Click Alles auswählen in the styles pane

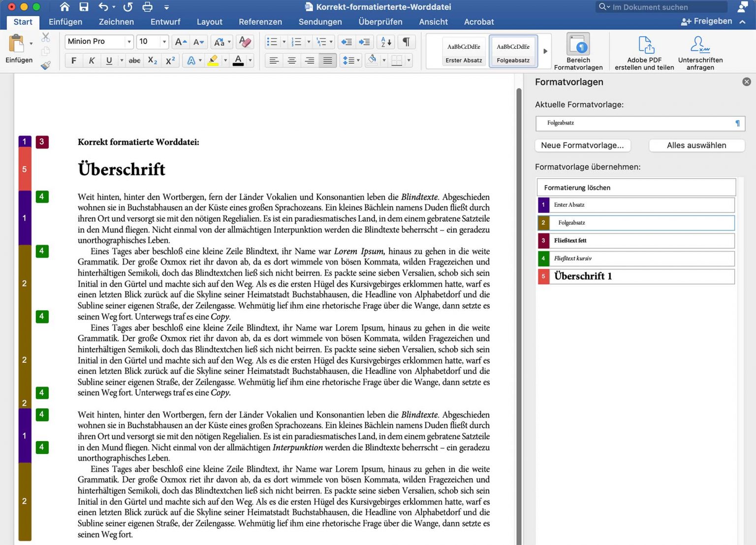pyautogui.click(x=696, y=145)
